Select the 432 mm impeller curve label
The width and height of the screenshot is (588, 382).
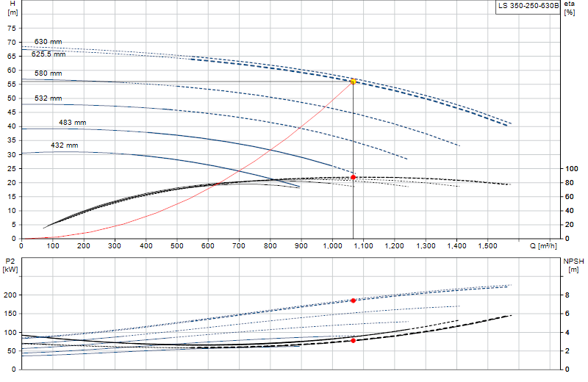point(65,145)
